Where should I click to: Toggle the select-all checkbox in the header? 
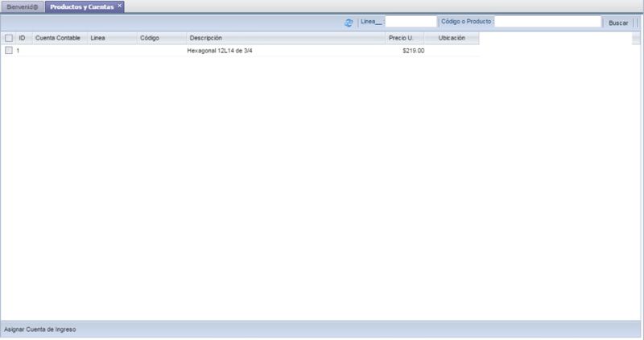[x=9, y=38]
